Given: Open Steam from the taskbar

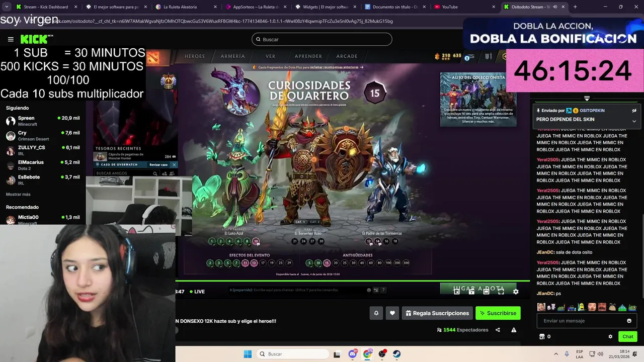Looking at the screenshot, I should pyautogui.click(x=397, y=354).
